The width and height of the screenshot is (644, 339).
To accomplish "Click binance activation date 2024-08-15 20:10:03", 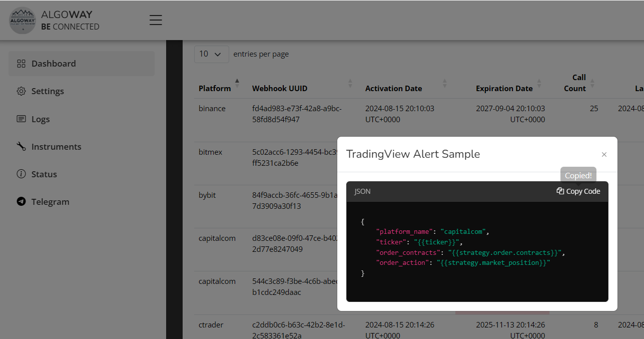I will pos(400,114).
